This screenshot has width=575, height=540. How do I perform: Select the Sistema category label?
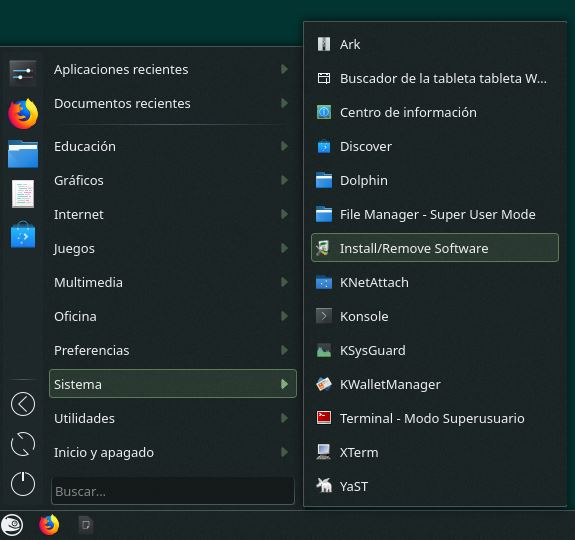click(x=78, y=384)
